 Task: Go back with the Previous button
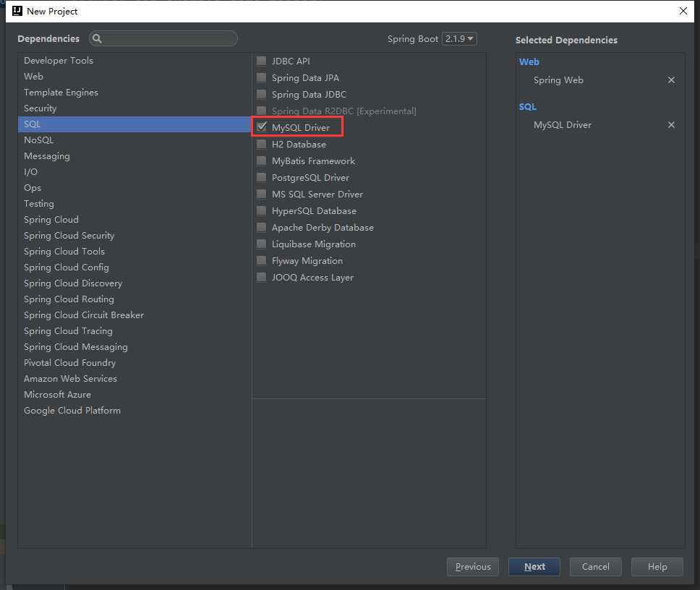(473, 566)
